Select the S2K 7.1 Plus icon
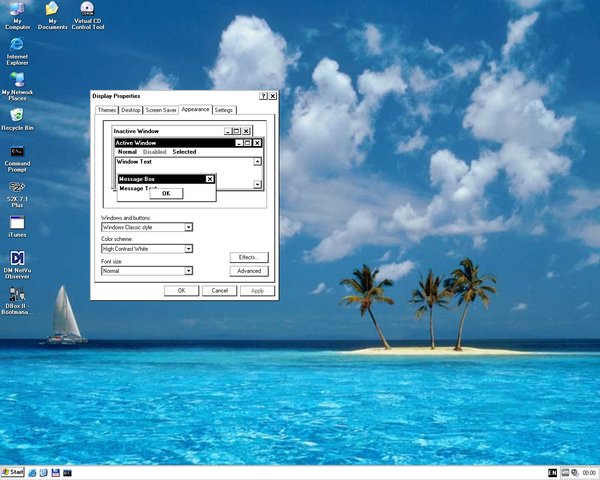The height and width of the screenshot is (480, 600). [17, 194]
